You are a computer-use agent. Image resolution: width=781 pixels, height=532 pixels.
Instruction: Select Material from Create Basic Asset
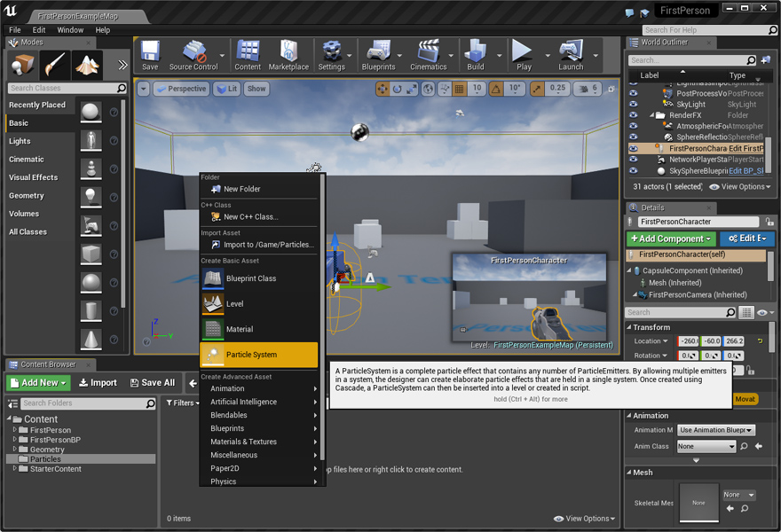pos(258,329)
